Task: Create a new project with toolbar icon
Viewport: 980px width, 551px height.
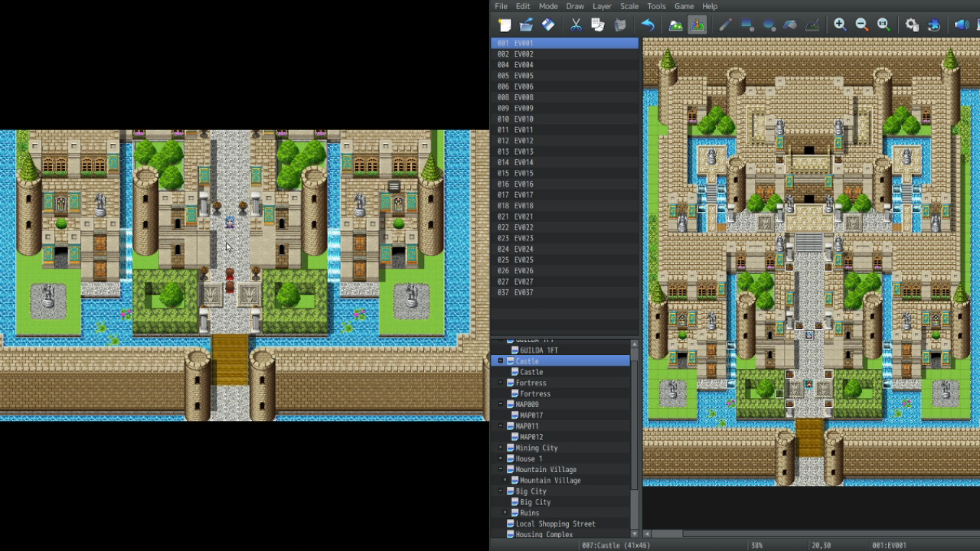Action: click(505, 25)
